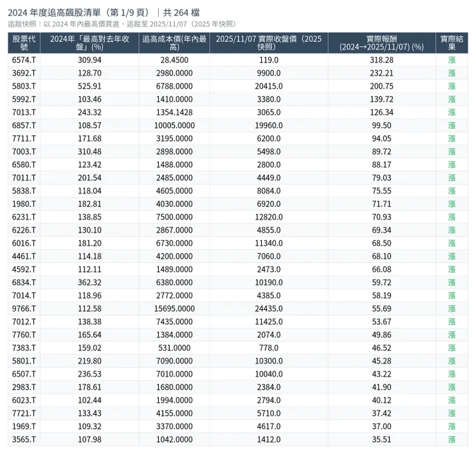Click the 漲 result in the 6574.T row
Viewport: 476px width, 454px height.
pos(452,60)
